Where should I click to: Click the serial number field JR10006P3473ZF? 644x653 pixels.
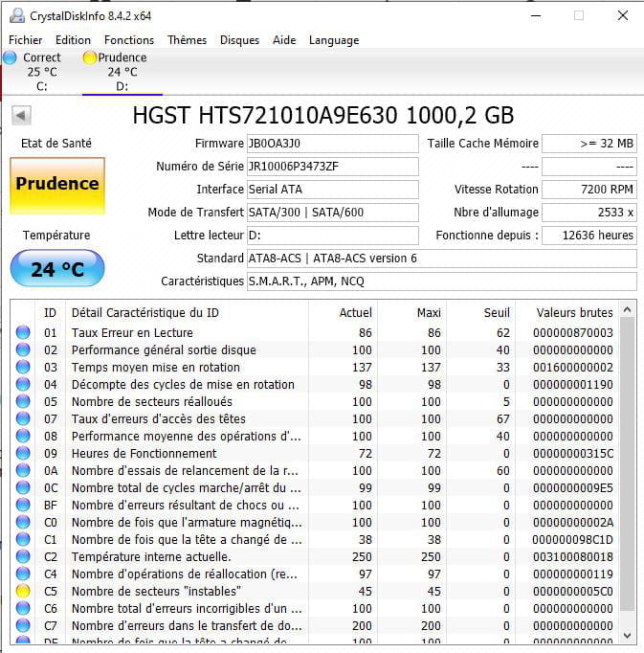333,167
